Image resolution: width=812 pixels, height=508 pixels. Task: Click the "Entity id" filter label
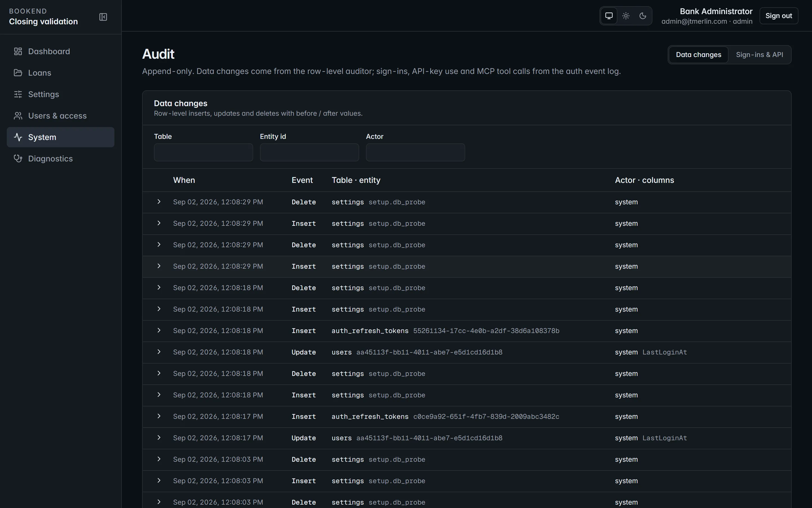[x=273, y=137]
